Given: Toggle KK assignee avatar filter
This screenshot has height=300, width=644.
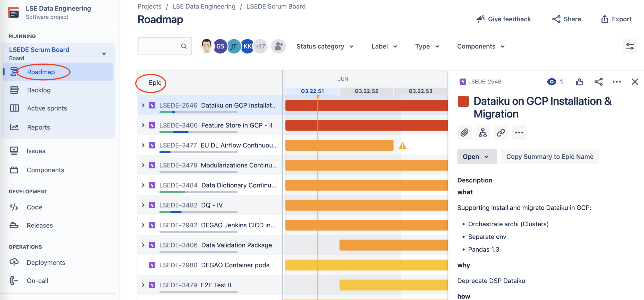Looking at the screenshot, I should click(247, 46).
